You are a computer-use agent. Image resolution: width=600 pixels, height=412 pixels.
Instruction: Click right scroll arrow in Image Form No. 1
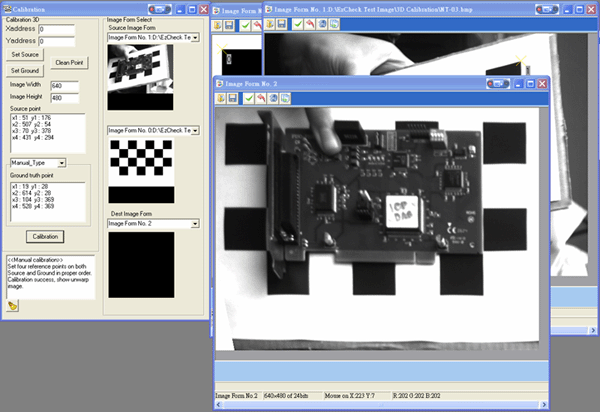pyautogui.click(x=593, y=330)
